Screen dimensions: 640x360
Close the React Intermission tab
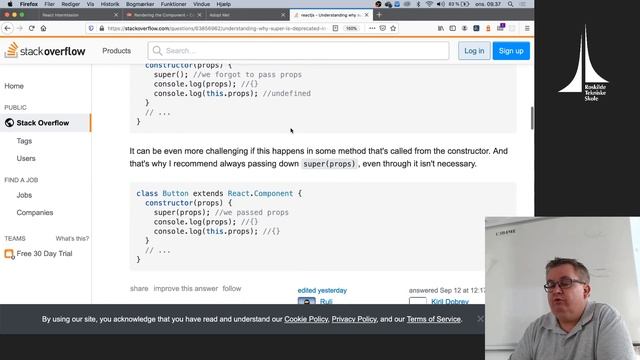[x=116, y=15]
